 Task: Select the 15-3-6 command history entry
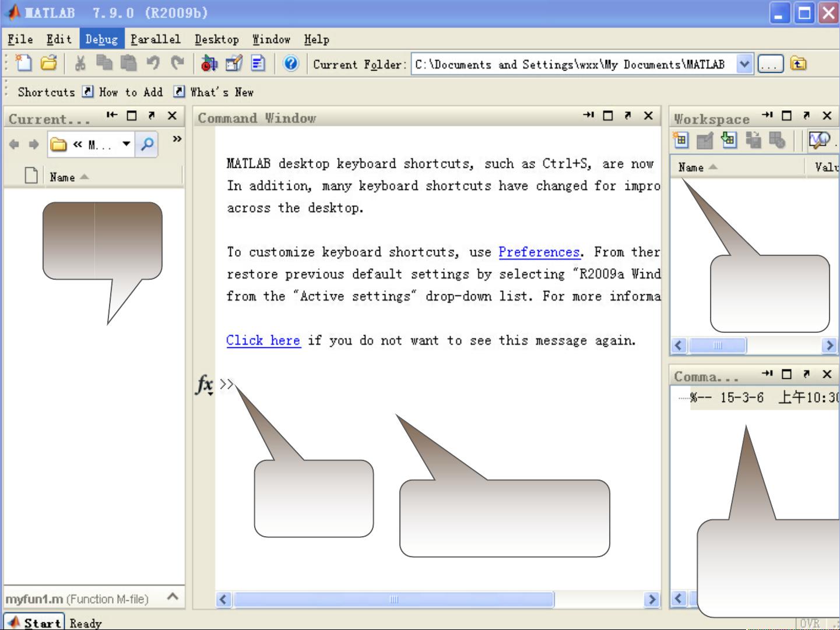(x=764, y=398)
